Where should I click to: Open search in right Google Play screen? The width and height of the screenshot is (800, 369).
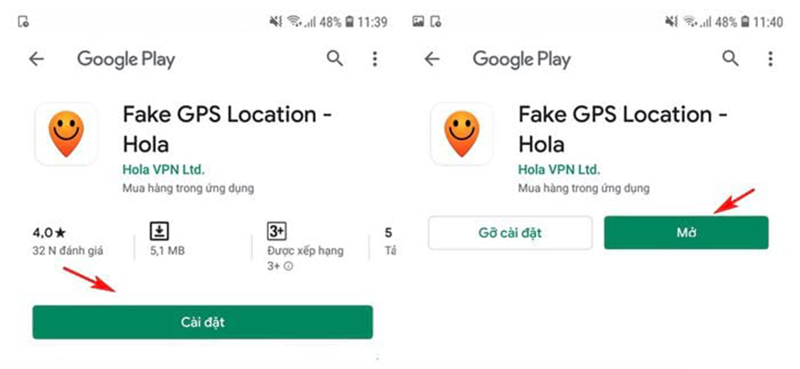tap(731, 59)
